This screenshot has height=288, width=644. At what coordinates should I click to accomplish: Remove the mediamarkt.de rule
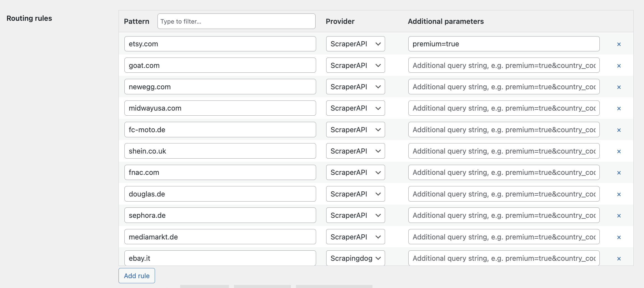(619, 237)
